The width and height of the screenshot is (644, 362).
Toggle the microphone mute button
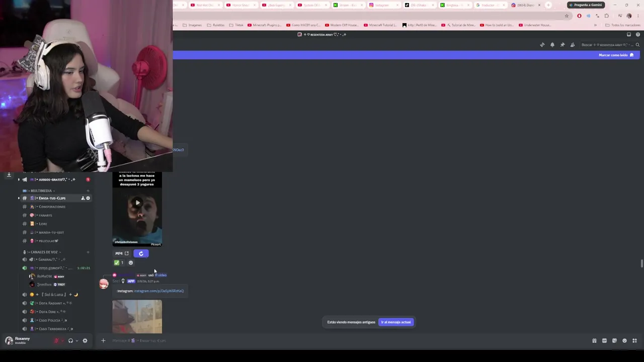(x=56, y=341)
